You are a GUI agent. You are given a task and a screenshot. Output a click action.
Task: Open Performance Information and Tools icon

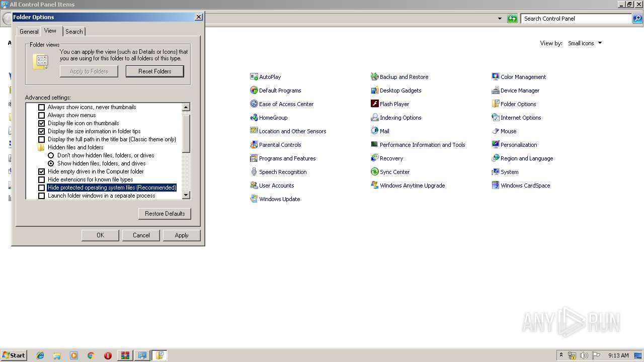point(374,145)
